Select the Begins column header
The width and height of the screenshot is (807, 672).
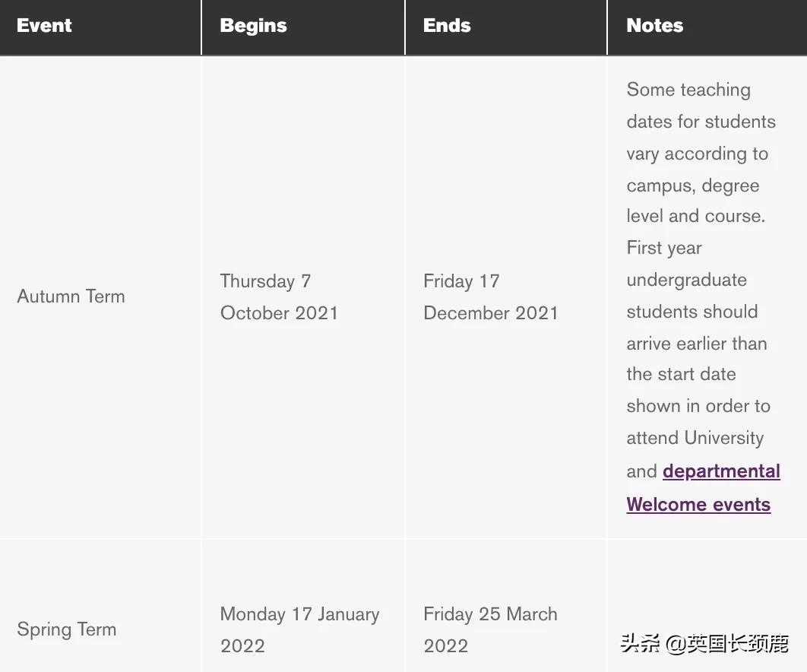tap(253, 26)
